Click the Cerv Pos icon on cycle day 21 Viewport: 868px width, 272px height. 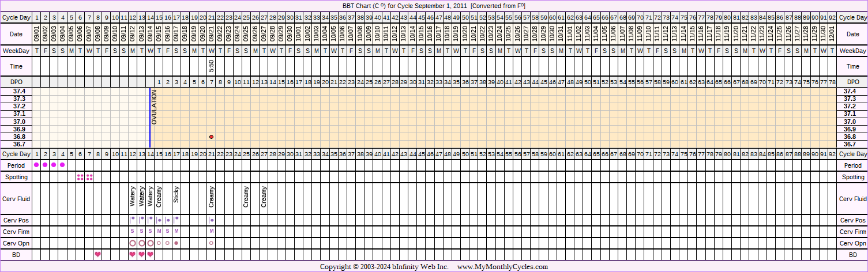[x=212, y=220]
